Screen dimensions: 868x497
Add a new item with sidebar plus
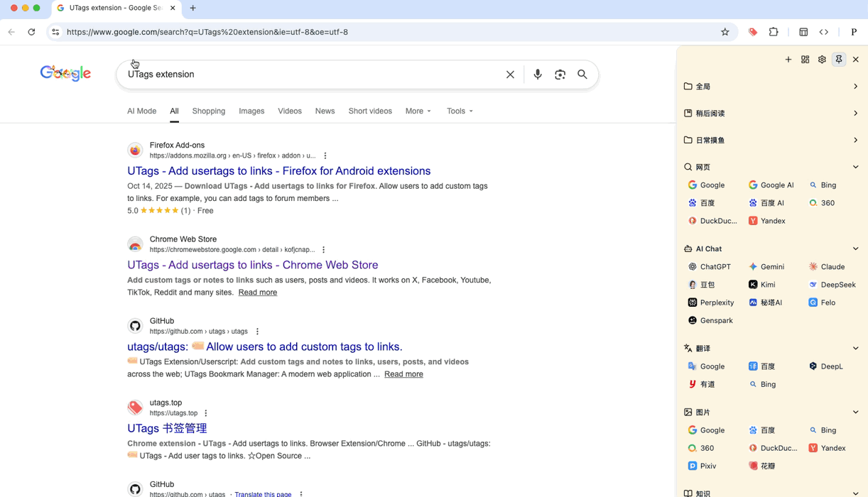[788, 60]
